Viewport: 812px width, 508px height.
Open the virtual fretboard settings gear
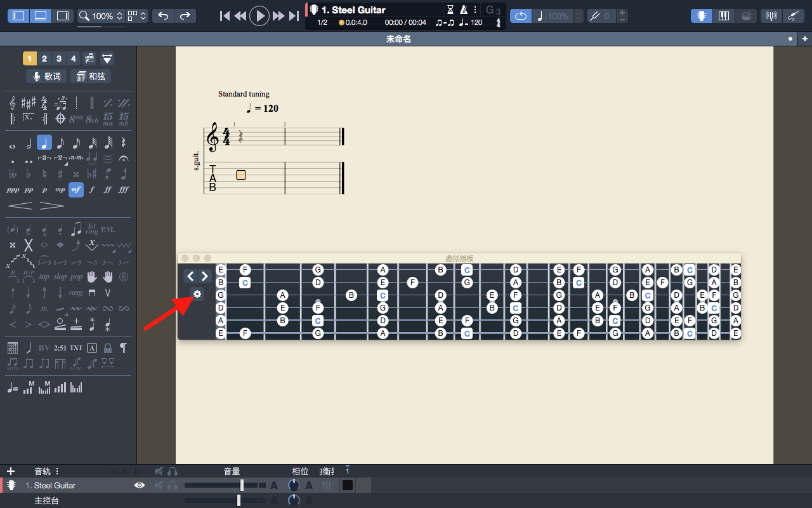(x=197, y=294)
